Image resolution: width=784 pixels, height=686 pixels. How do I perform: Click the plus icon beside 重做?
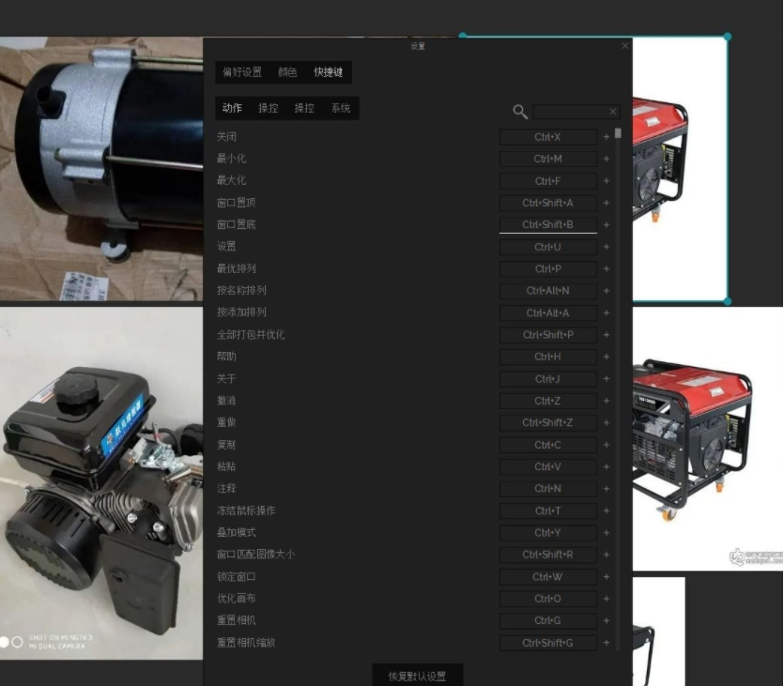coord(606,422)
